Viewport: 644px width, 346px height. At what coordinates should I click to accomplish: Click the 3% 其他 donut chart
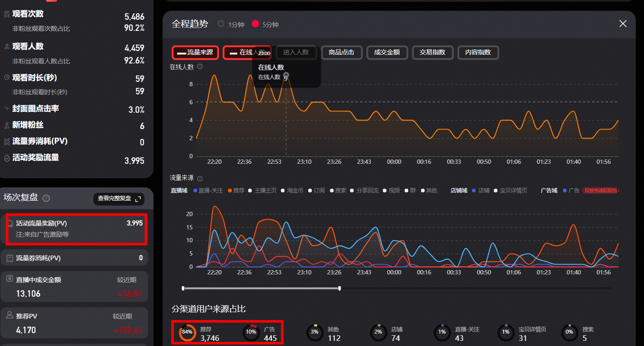315,332
